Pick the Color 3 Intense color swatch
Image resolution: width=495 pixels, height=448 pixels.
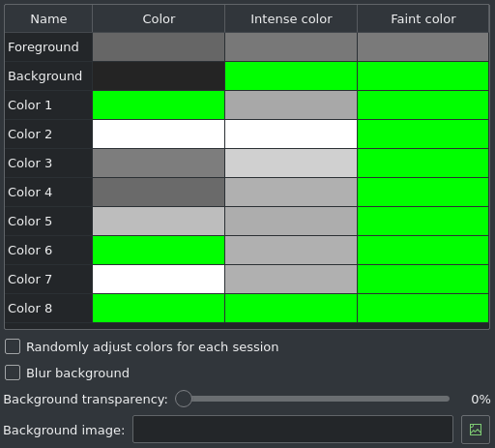pos(291,164)
